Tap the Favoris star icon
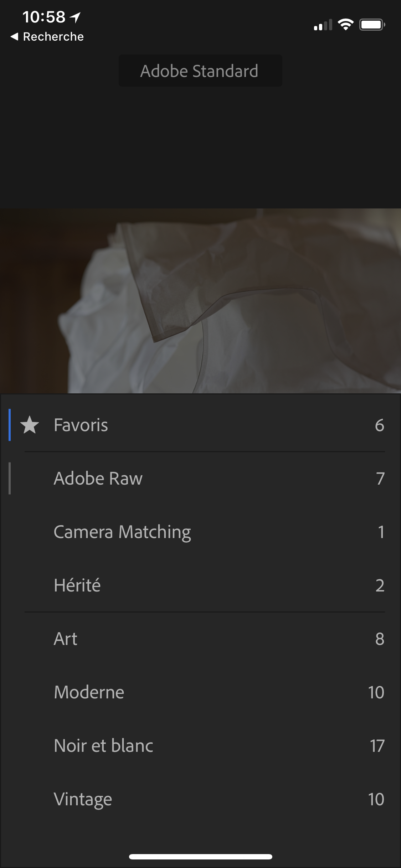Image resolution: width=401 pixels, height=868 pixels. [x=30, y=425]
